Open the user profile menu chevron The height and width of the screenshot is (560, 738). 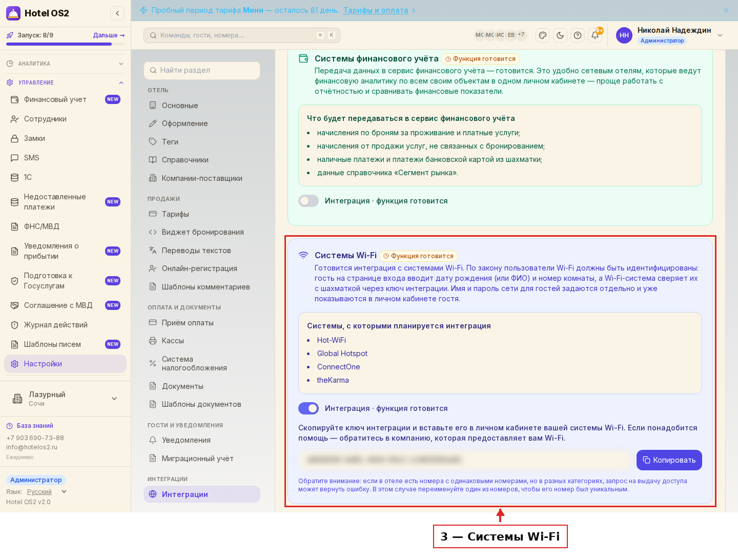(x=720, y=35)
